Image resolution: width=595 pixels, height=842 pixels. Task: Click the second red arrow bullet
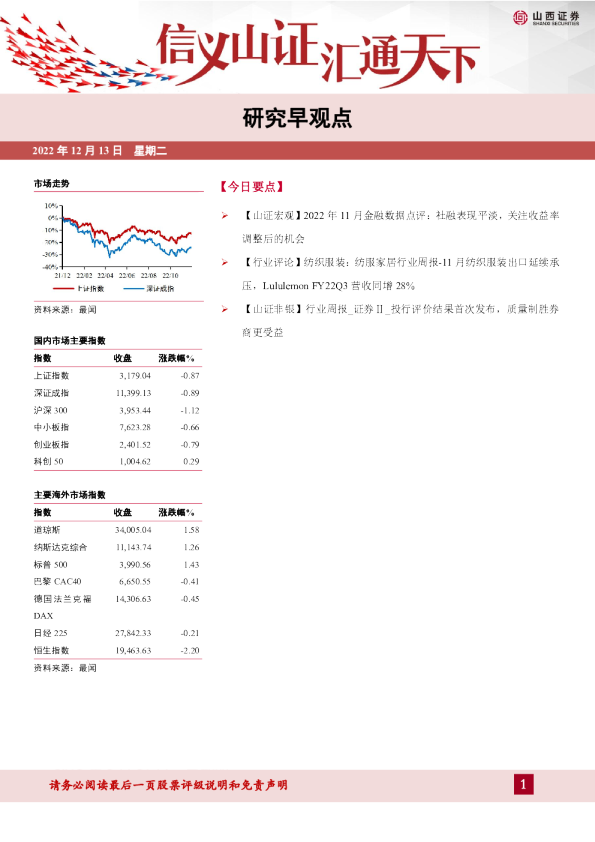point(225,263)
